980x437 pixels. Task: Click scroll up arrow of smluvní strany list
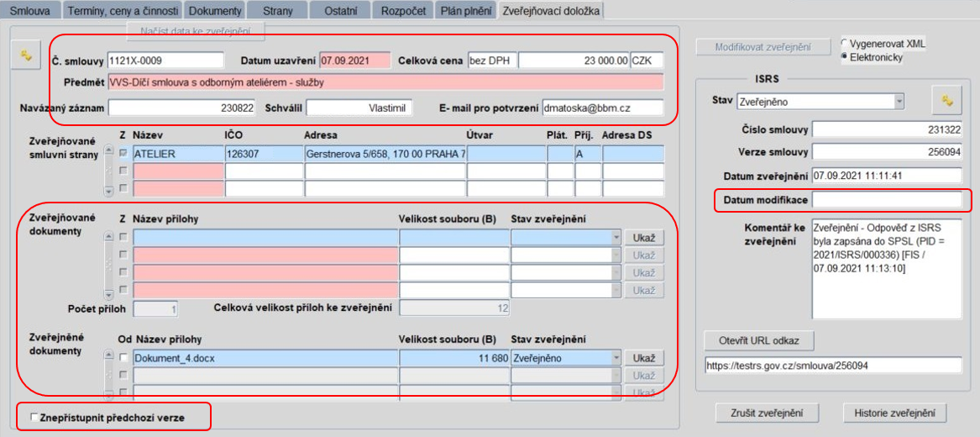(109, 151)
